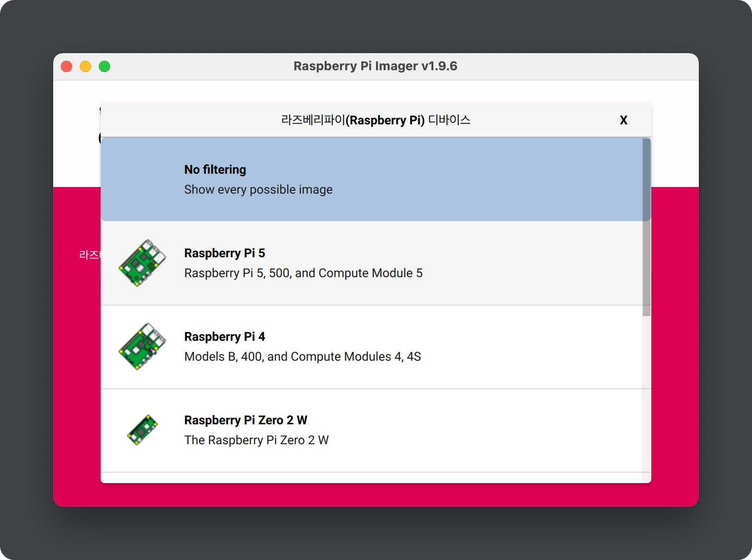Choose Raspberry Pi Zero 2 W device
Viewport: 752px width, 560px height.
(371, 430)
